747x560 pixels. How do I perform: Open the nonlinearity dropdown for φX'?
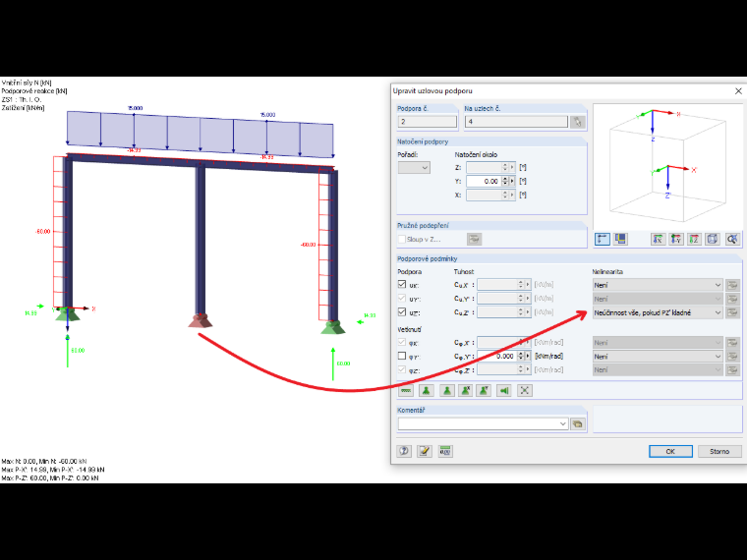(658, 342)
